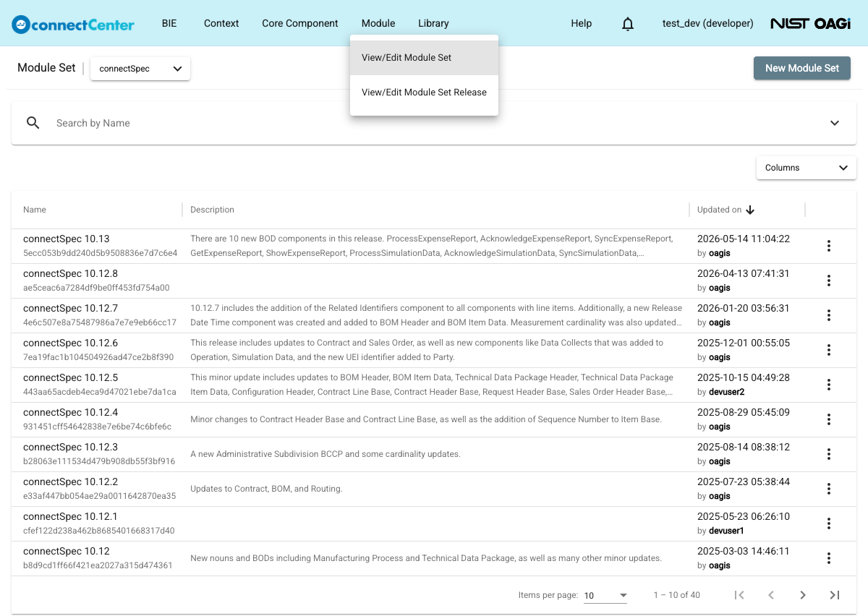Open the Library menu
This screenshot has height=616, width=868.
[x=433, y=23]
